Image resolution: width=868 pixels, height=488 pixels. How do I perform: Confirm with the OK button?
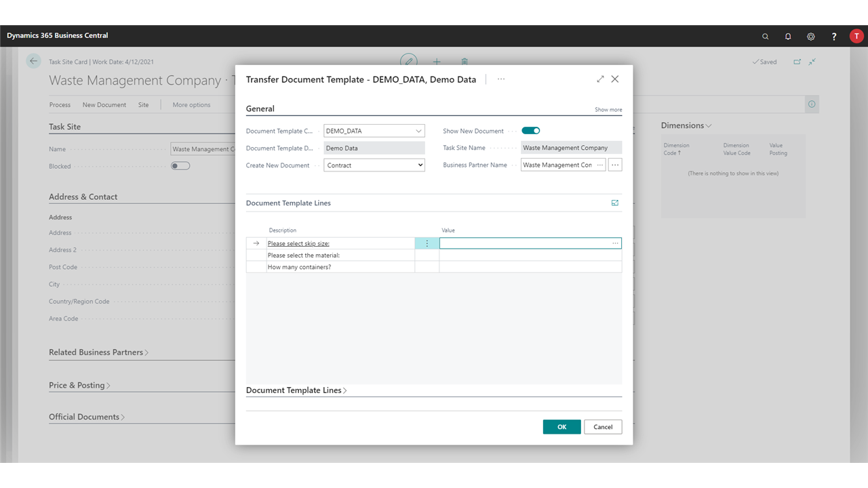coord(561,427)
